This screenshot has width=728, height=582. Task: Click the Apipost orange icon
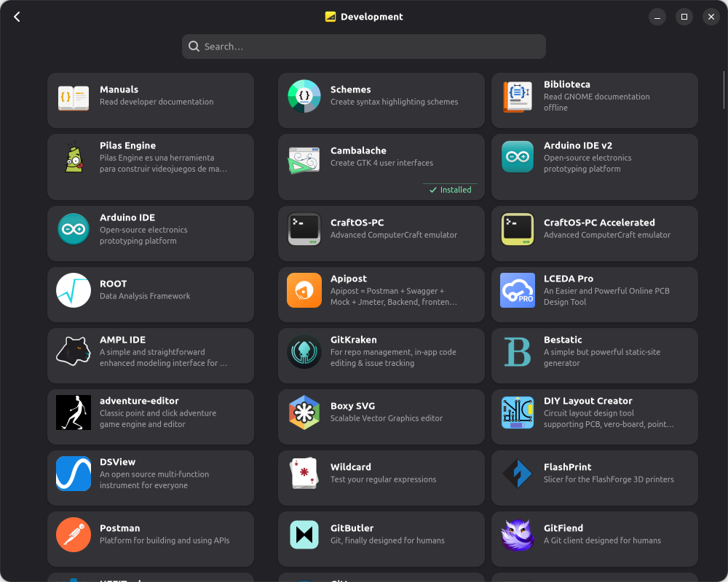[x=304, y=290]
